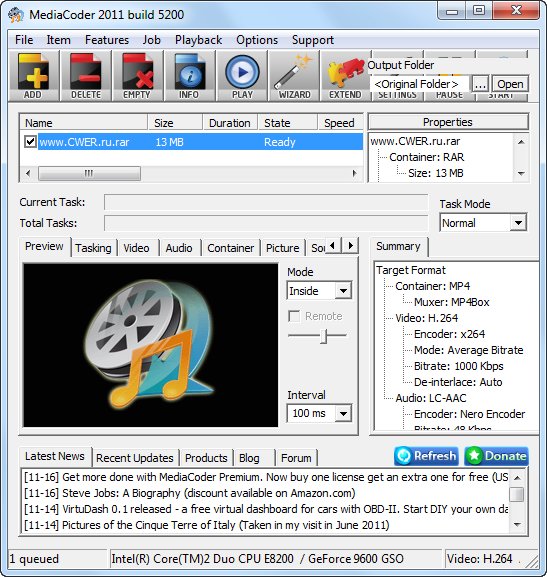The height and width of the screenshot is (577, 547).
Task: Open the Products tab
Action: coord(206,458)
